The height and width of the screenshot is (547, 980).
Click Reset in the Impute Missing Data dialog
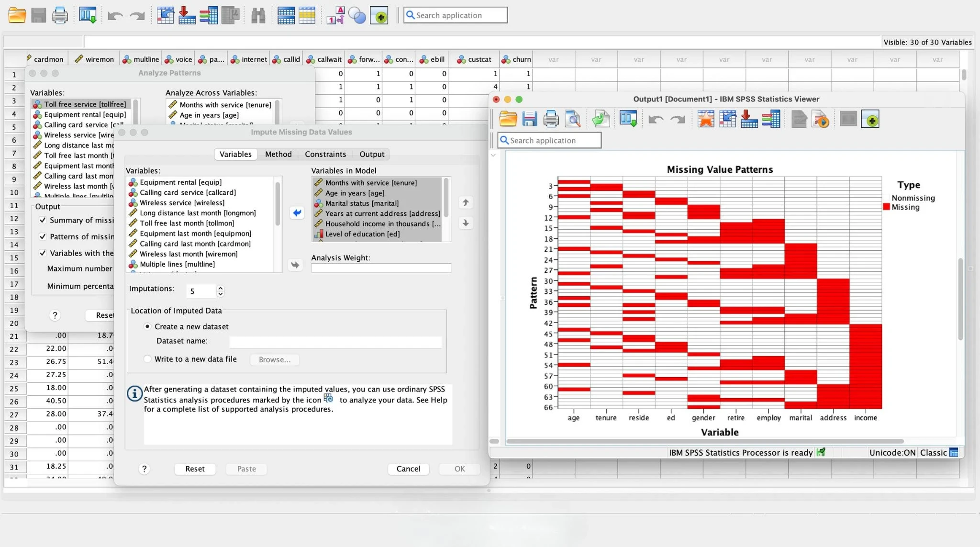click(194, 469)
